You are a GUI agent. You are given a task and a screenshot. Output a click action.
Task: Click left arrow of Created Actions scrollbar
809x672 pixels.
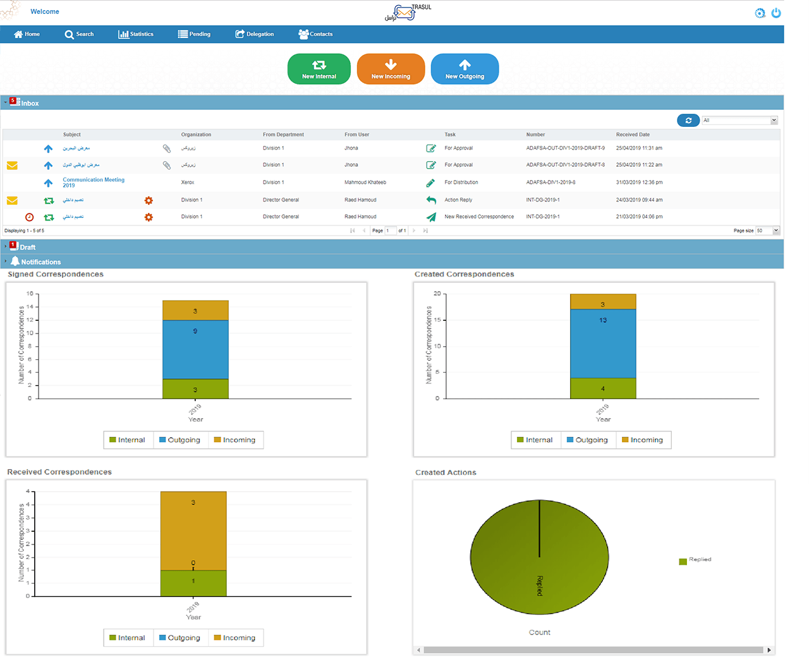coord(418,649)
